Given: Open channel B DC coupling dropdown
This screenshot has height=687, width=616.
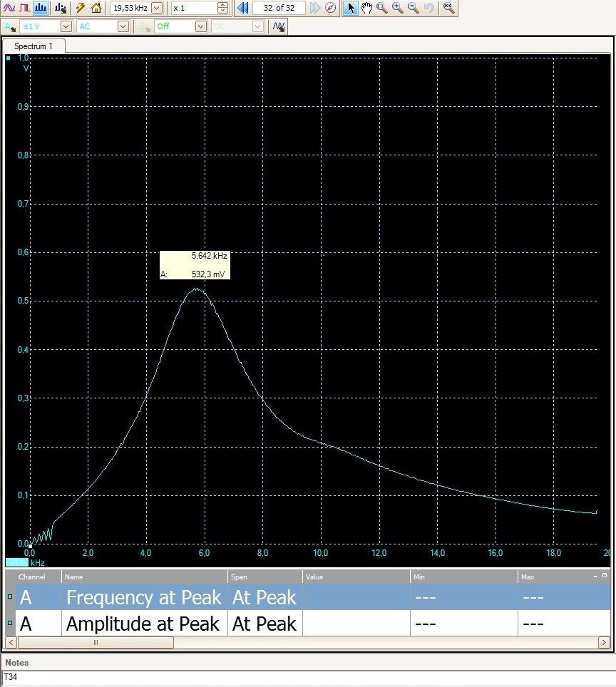Looking at the screenshot, I should click(258, 27).
